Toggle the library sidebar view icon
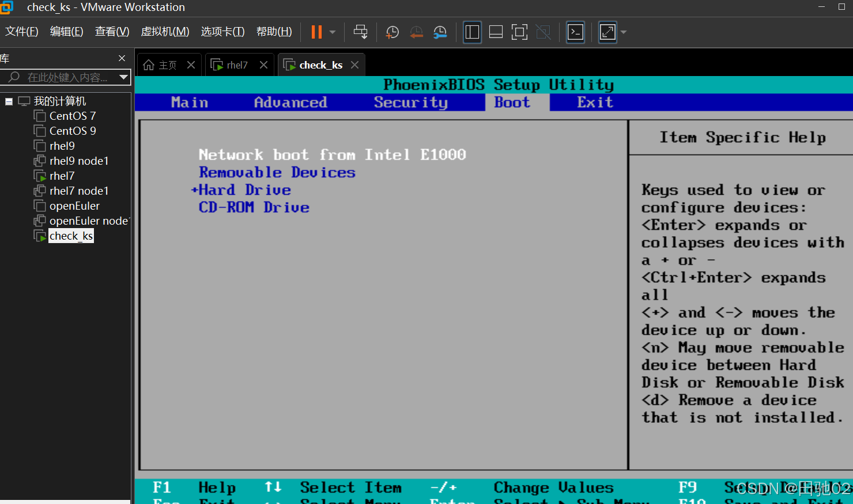Screen dimensions: 853x504 pos(472,32)
